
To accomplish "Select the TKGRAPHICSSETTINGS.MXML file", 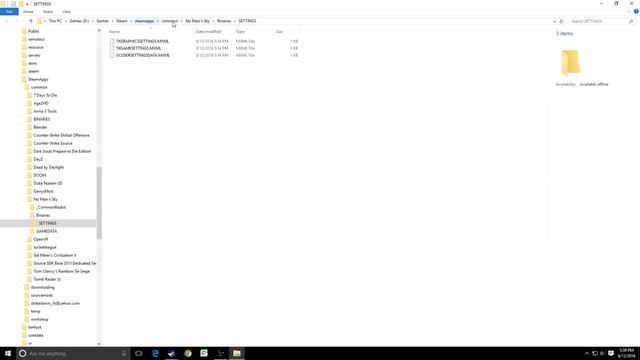I will coord(142,41).
